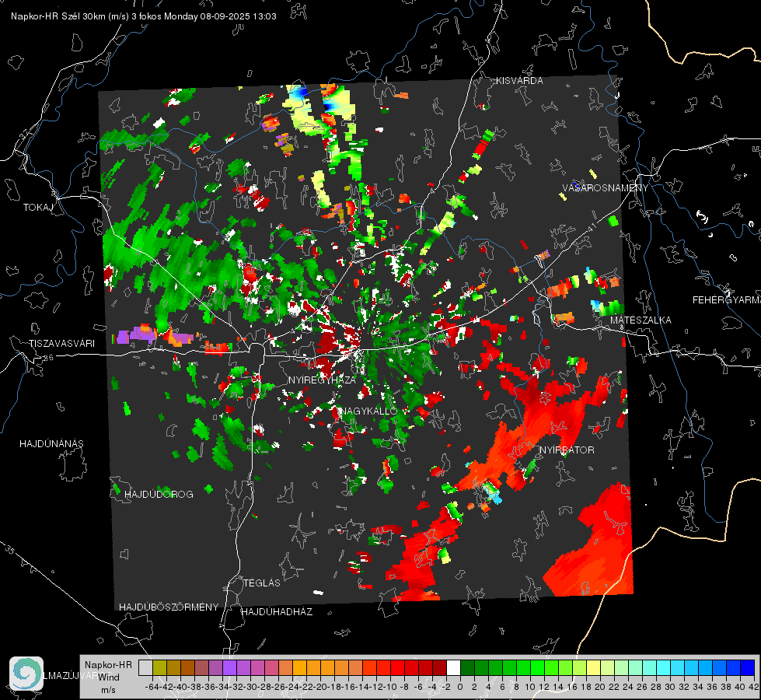Click 'Napkor-HR' in the legend box
This screenshot has height=700, width=761.
pyautogui.click(x=108, y=665)
